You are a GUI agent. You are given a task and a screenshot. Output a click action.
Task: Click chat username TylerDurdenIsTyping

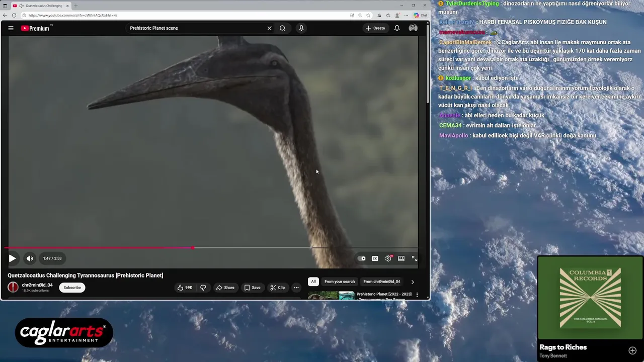472,4
